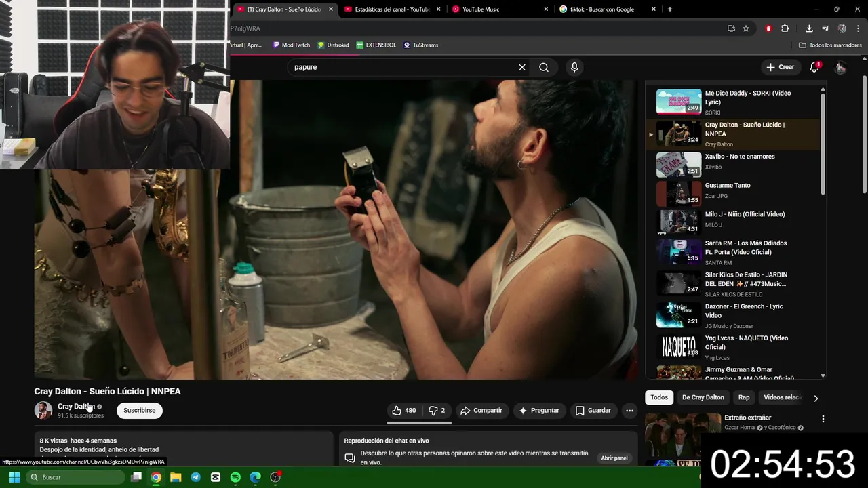Open Microsoft Edge from taskbar
This screenshot has width=868, height=488.
click(255, 477)
